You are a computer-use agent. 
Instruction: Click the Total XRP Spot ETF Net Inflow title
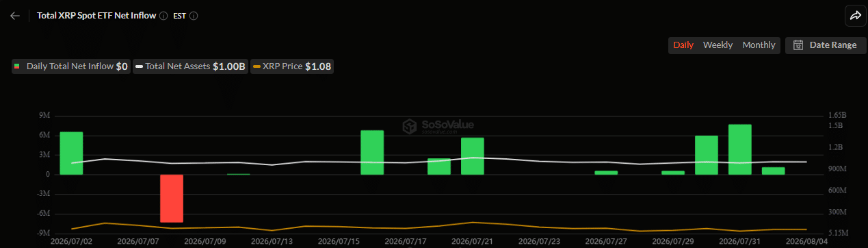pos(96,15)
